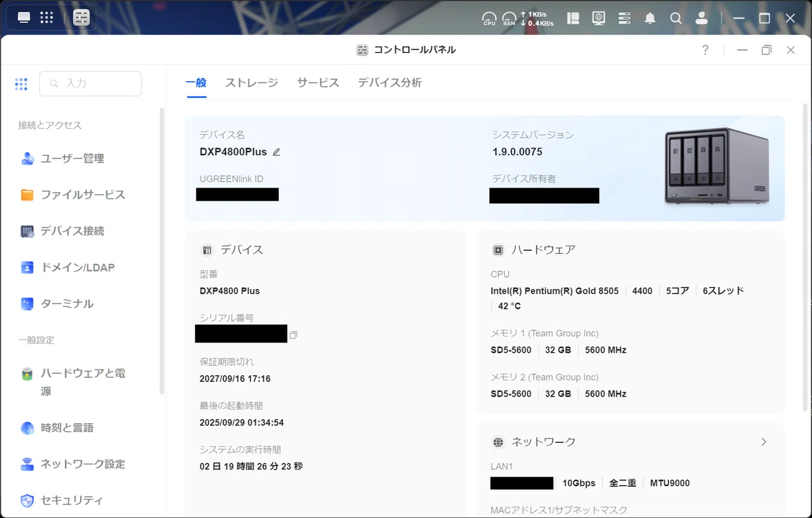Select warranty date 2027/09/16 17:16
Viewport: 812px width, 518px height.
tap(235, 379)
